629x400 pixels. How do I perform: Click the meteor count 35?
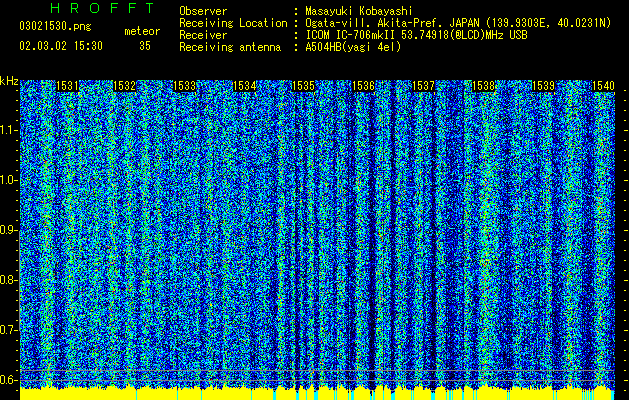tap(145, 46)
